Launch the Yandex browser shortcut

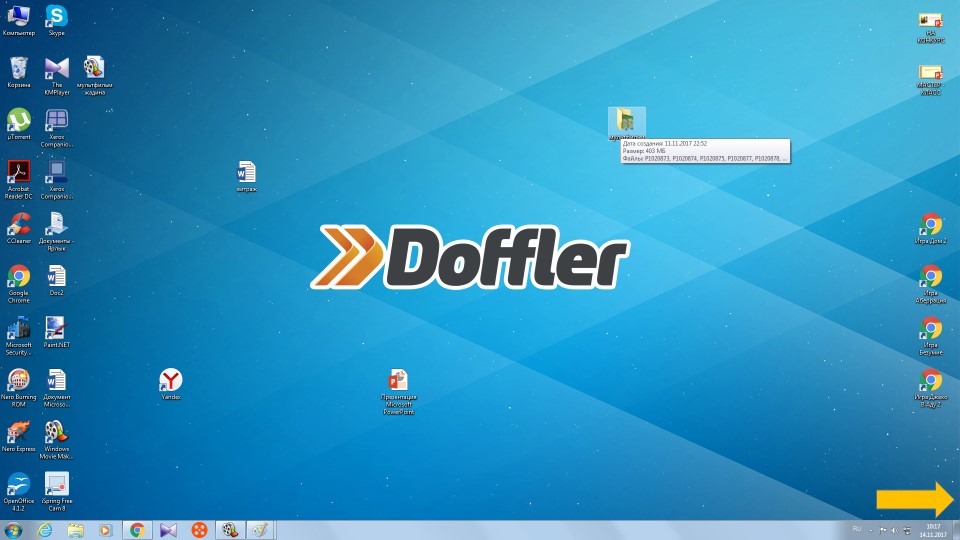pyautogui.click(x=170, y=384)
